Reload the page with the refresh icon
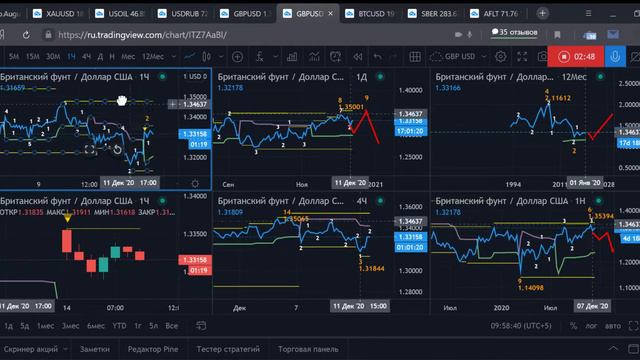Screen dimensions: 640x360 (26, 35)
